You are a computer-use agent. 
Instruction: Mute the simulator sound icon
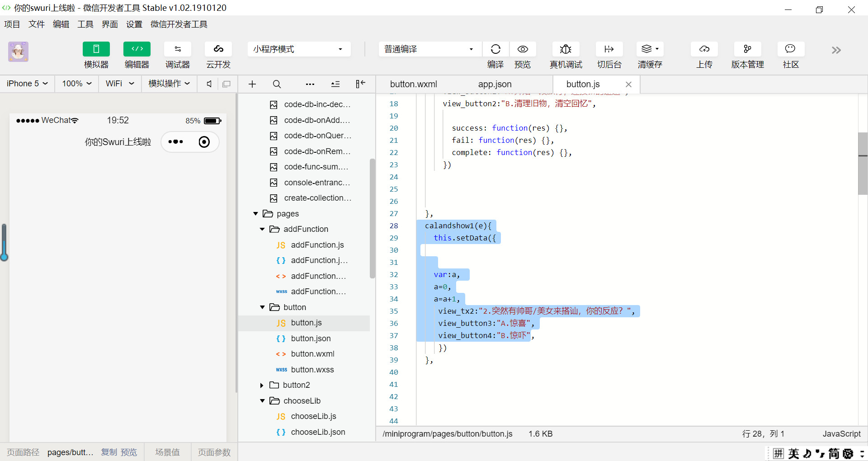pyautogui.click(x=209, y=84)
